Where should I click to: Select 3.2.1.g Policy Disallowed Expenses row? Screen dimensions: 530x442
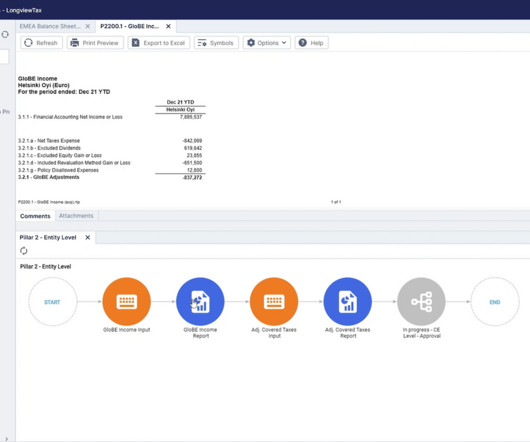tap(112, 170)
